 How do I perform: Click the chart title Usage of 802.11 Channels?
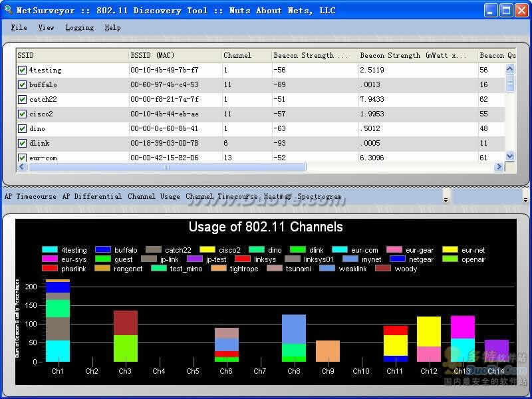265,227
